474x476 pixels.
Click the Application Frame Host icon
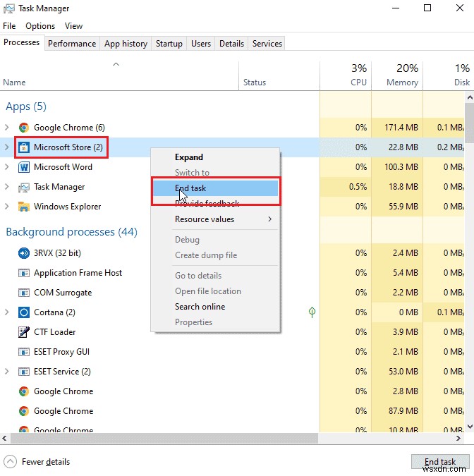[x=24, y=273]
